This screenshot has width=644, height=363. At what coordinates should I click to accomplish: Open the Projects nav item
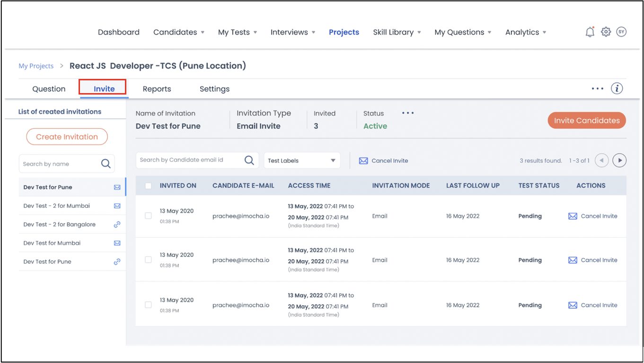(344, 32)
